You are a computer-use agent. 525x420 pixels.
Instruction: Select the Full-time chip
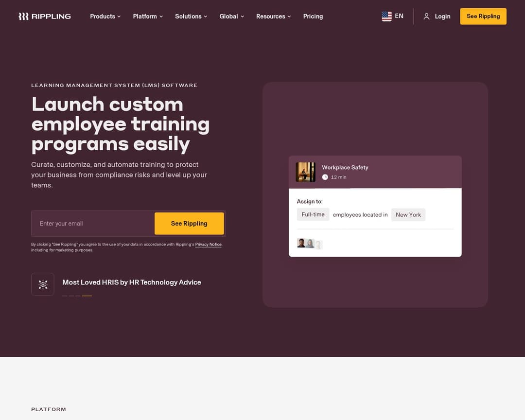[x=313, y=214]
